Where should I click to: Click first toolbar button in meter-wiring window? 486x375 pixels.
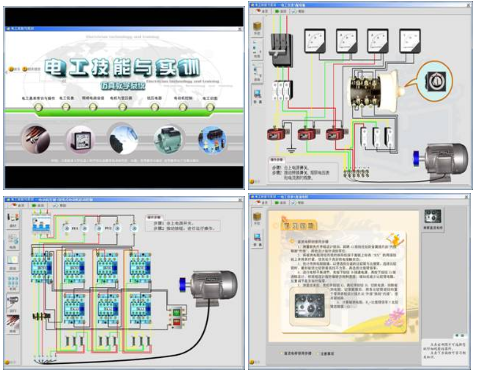click(x=262, y=11)
